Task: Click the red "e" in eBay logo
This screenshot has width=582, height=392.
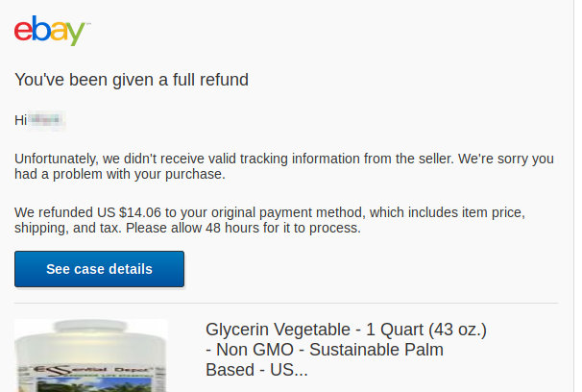Action: (23, 31)
